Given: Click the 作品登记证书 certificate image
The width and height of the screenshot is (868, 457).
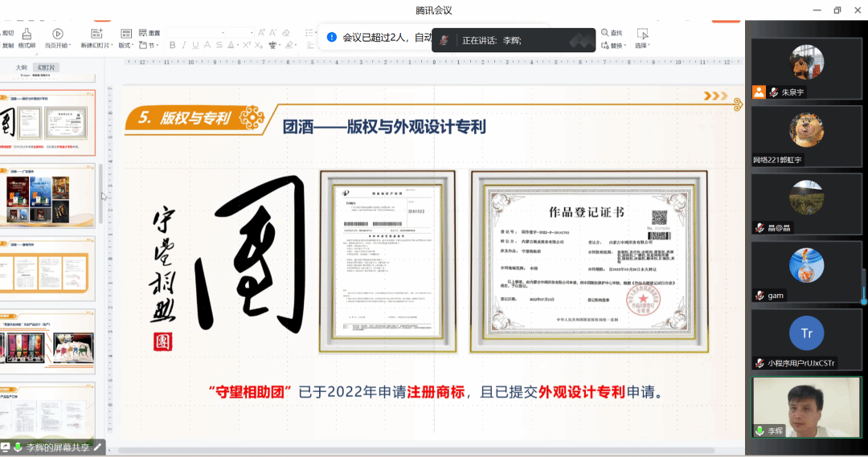Looking at the screenshot, I should (589, 262).
